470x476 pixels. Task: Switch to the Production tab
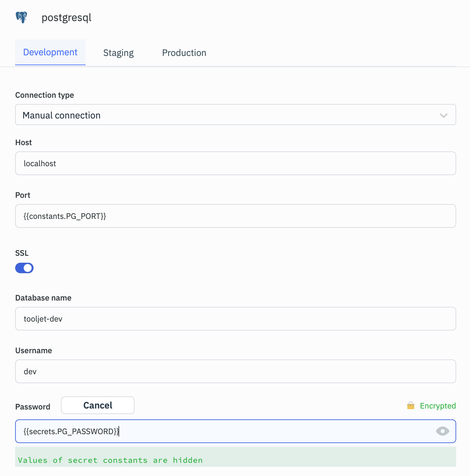pyautogui.click(x=184, y=52)
